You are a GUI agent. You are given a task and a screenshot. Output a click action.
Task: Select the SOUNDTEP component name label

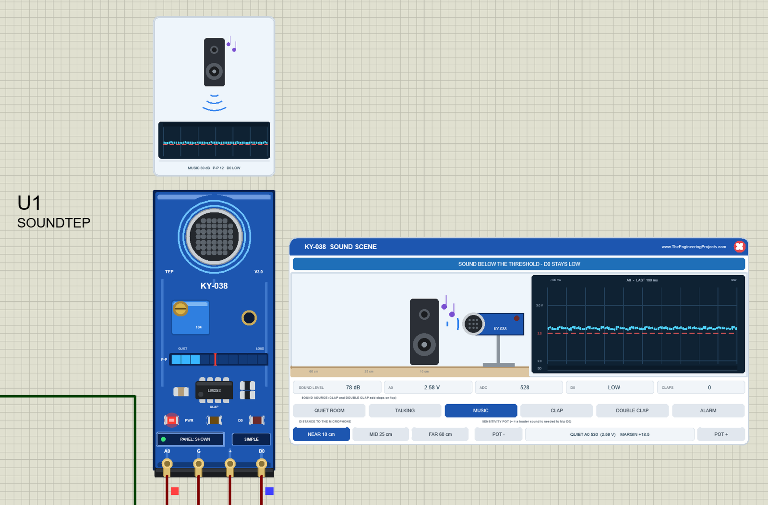54,223
